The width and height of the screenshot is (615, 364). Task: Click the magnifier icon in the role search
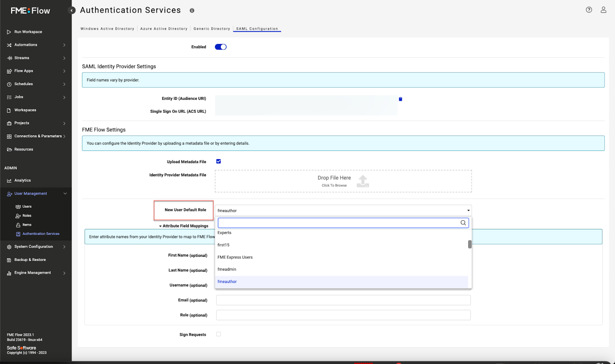point(462,223)
